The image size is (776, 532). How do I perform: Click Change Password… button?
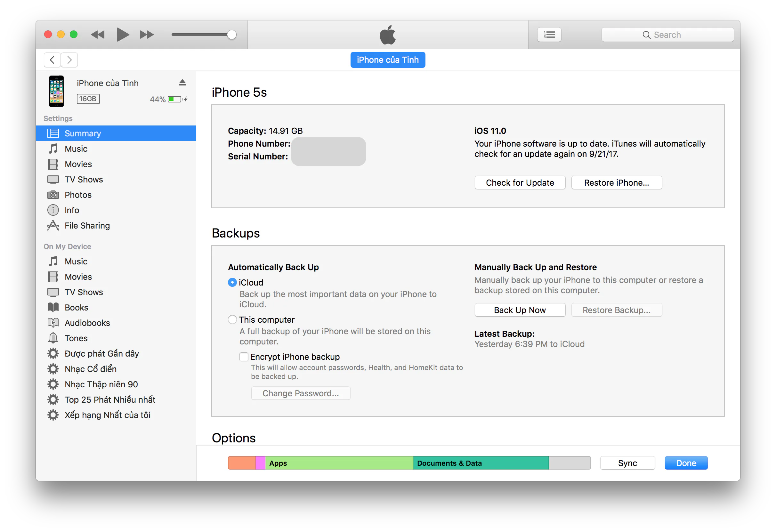tap(301, 393)
